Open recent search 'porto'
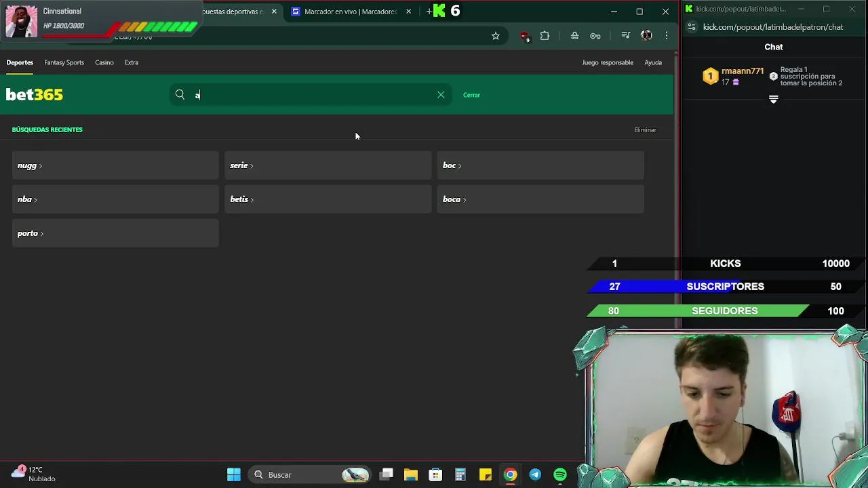Screen dimensions: 868x488 click(115, 233)
